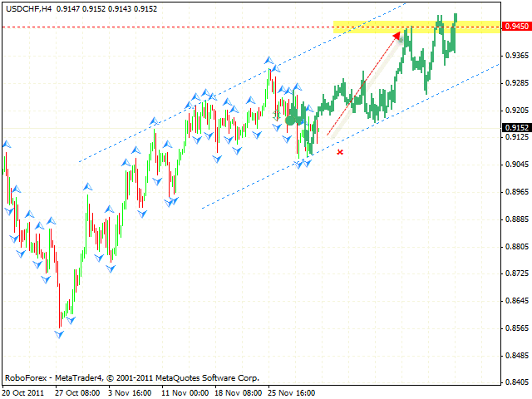Click the 20 Oct 2011 date label
The image size is (532, 399).
click(23, 392)
